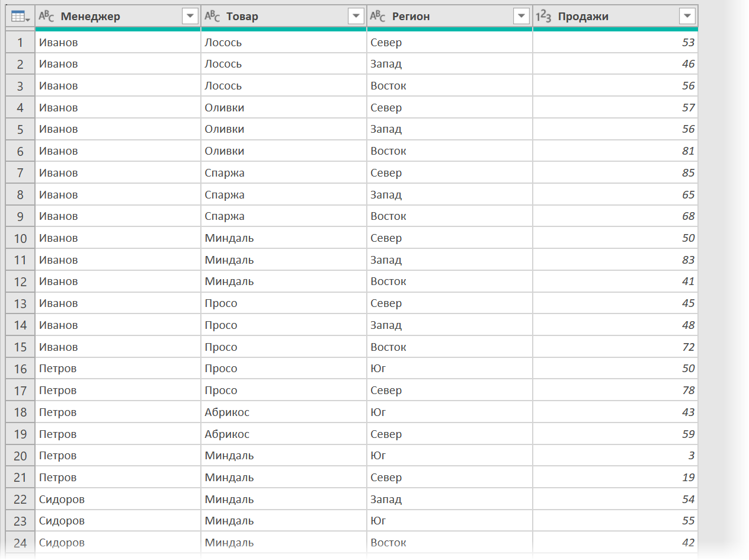
Task: Click Петров cell in row 16
Action: (118, 369)
